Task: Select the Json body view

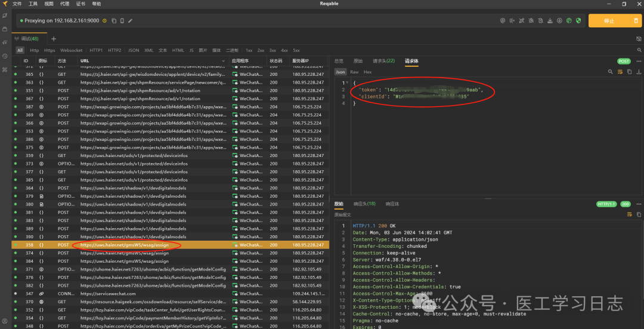Action: [340, 72]
